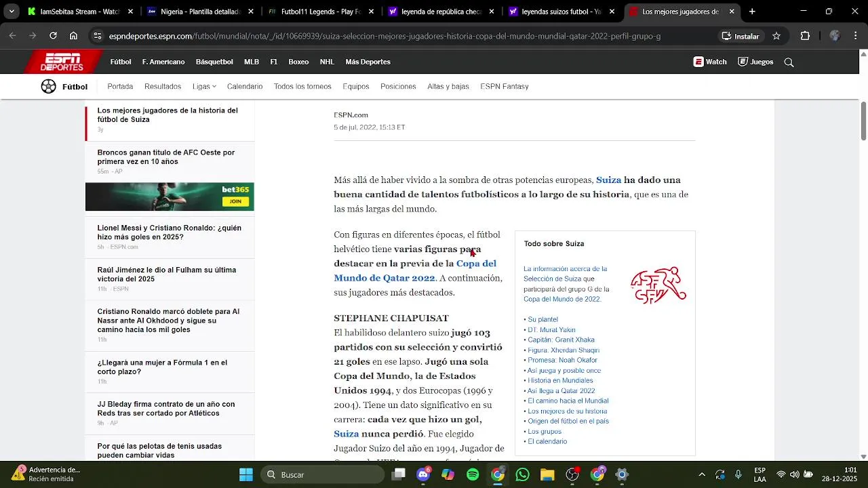The height and width of the screenshot is (488, 868).
Task: Open the NHL menu item
Action: click(x=327, y=62)
